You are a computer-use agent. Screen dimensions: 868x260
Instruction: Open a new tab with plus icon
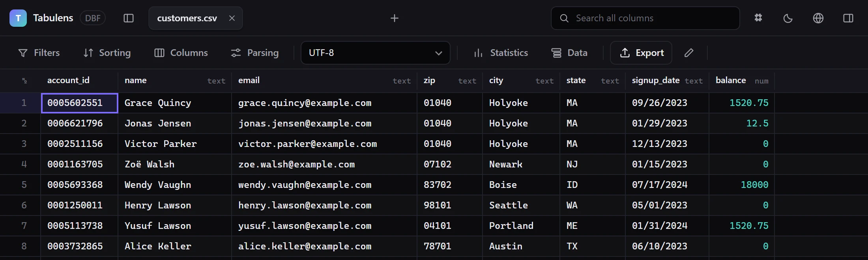395,18
